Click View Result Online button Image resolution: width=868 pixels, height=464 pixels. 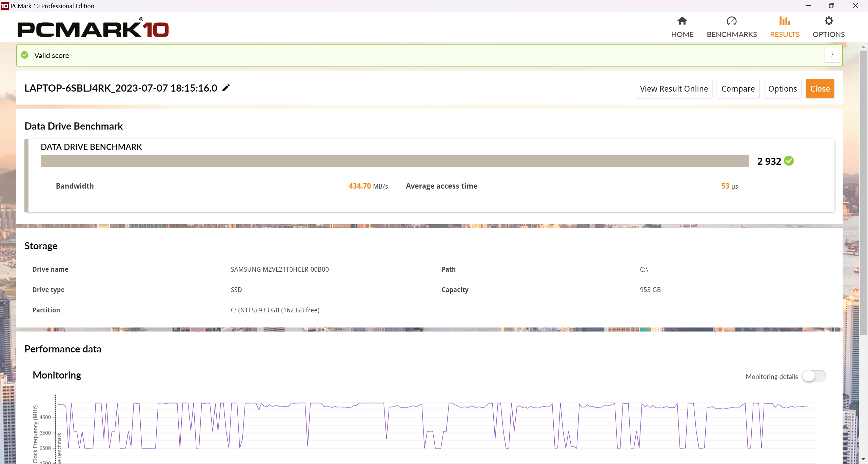point(674,89)
